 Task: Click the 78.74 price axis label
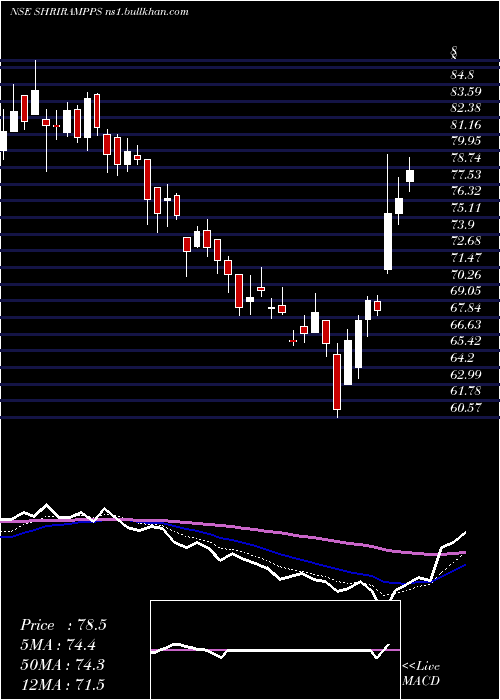point(466,158)
